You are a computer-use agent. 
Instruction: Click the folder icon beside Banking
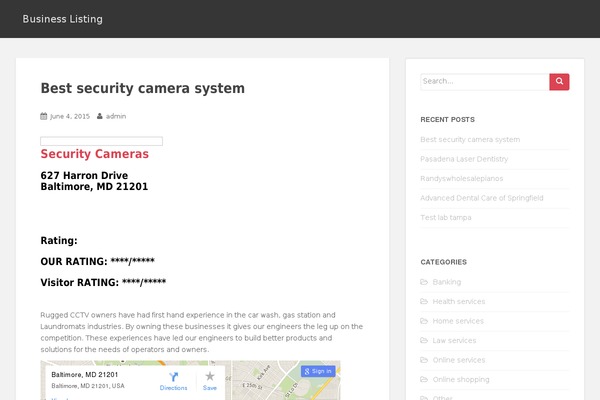tap(425, 282)
